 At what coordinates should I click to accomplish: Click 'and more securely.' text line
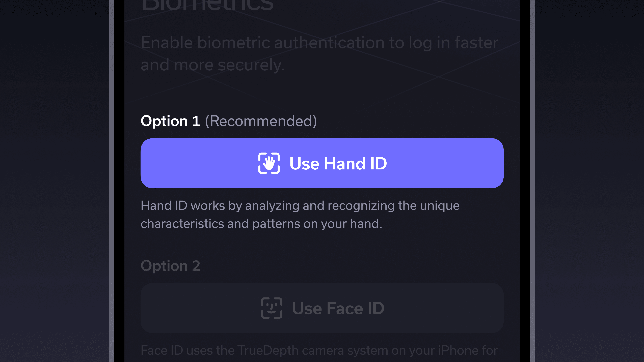click(x=213, y=65)
